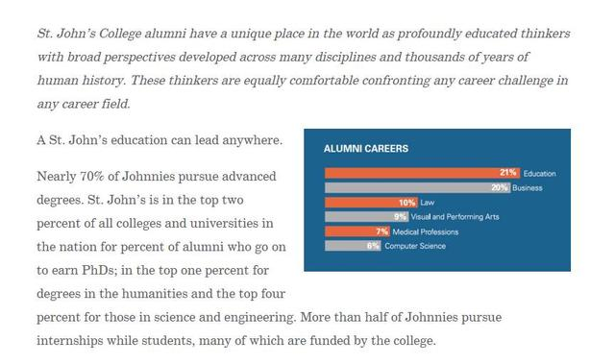The width and height of the screenshot is (615, 364).
Task: Click the Education label in chart
Action: 539,173
